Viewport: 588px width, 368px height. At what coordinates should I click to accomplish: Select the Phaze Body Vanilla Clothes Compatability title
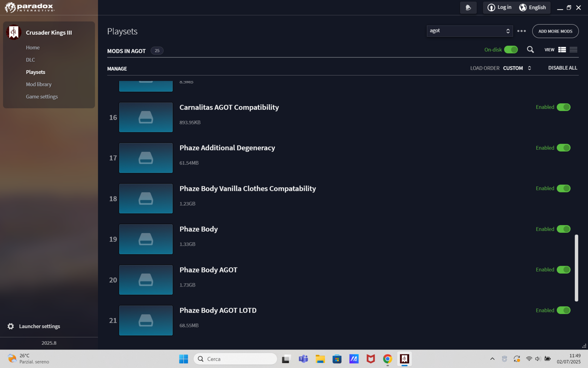[247, 188]
